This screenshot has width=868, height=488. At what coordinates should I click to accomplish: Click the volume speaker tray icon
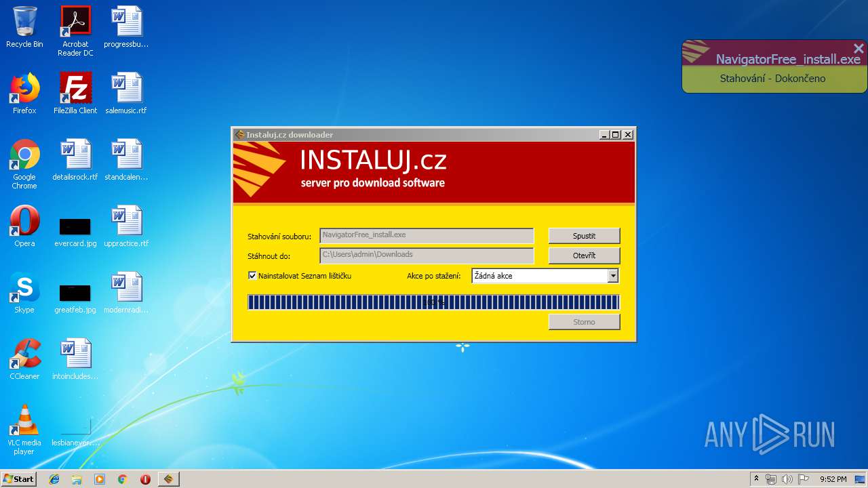pyautogui.click(x=787, y=479)
